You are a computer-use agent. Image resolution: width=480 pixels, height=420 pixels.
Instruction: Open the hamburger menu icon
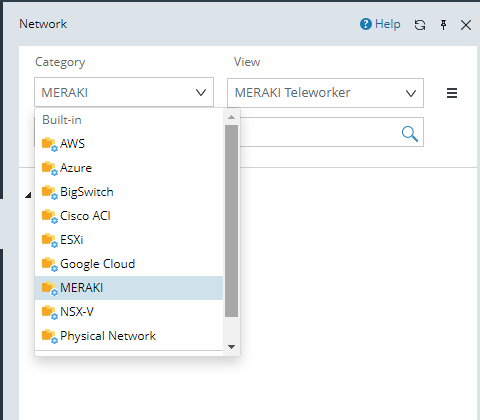[452, 93]
